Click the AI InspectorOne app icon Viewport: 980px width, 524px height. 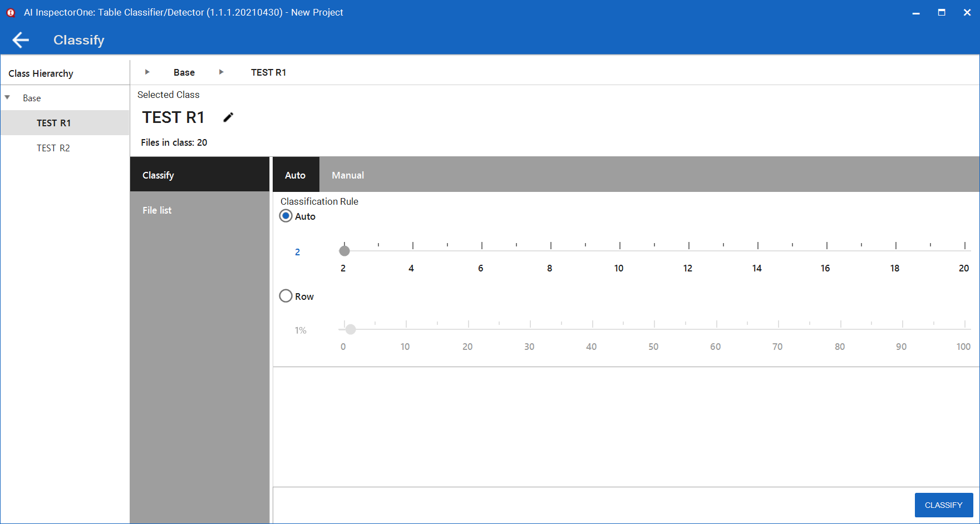pyautogui.click(x=11, y=12)
